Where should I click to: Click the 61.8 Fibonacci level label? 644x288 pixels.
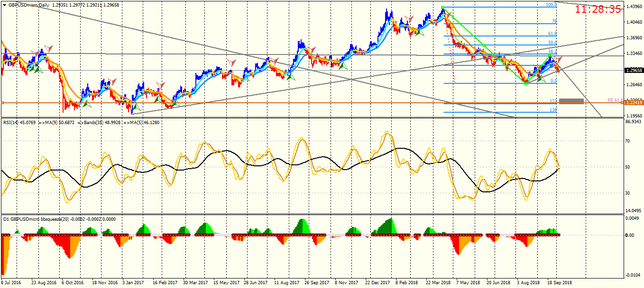[x=552, y=34]
